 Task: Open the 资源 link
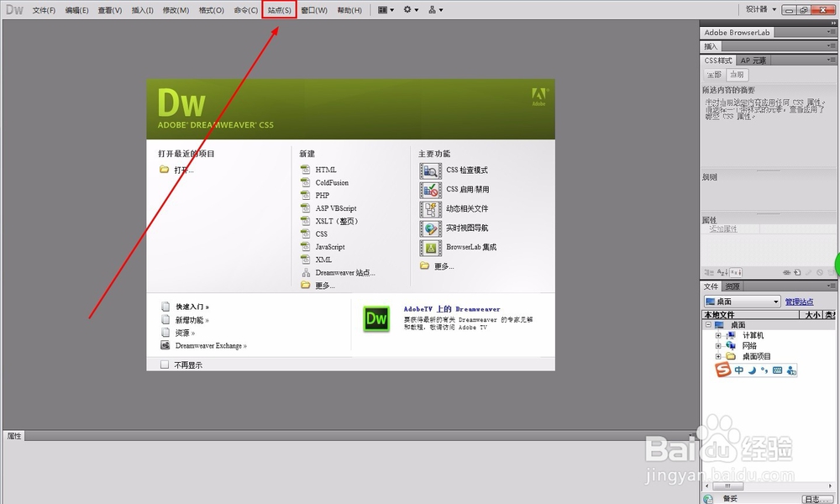click(185, 333)
